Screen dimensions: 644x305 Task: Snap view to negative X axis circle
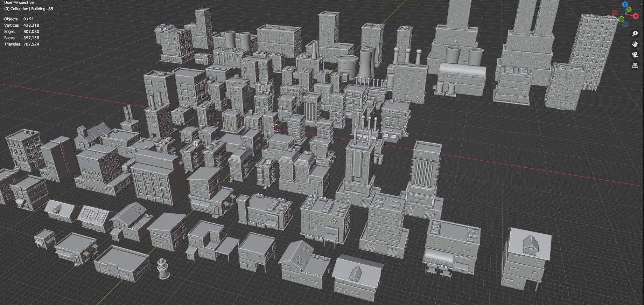(615, 13)
